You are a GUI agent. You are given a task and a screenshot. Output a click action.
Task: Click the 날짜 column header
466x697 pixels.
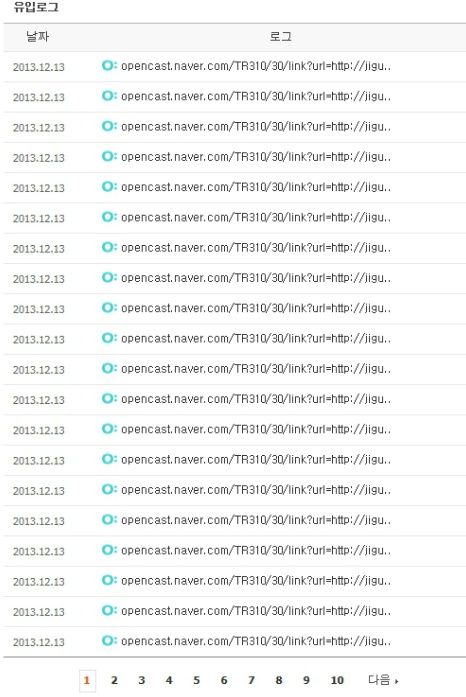point(37,36)
